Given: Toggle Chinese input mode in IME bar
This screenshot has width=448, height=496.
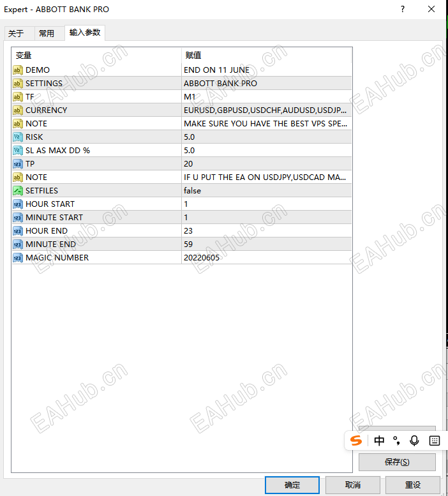Looking at the screenshot, I should [x=379, y=440].
